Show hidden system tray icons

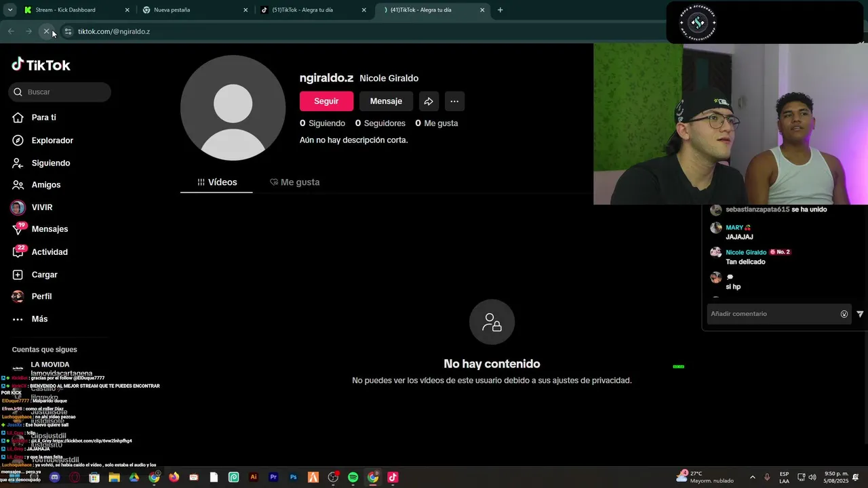pyautogui.click(x=752, y=477)
